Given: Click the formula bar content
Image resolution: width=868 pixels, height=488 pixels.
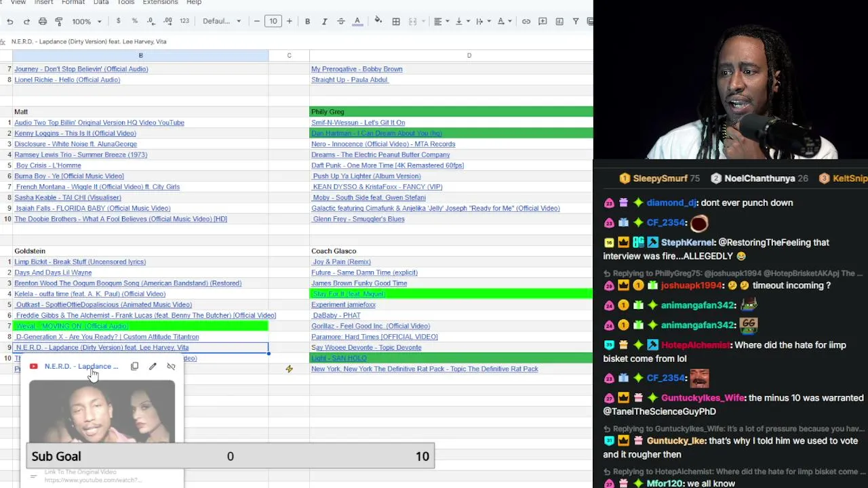Looking at the screenshot, I should [89, 41].
